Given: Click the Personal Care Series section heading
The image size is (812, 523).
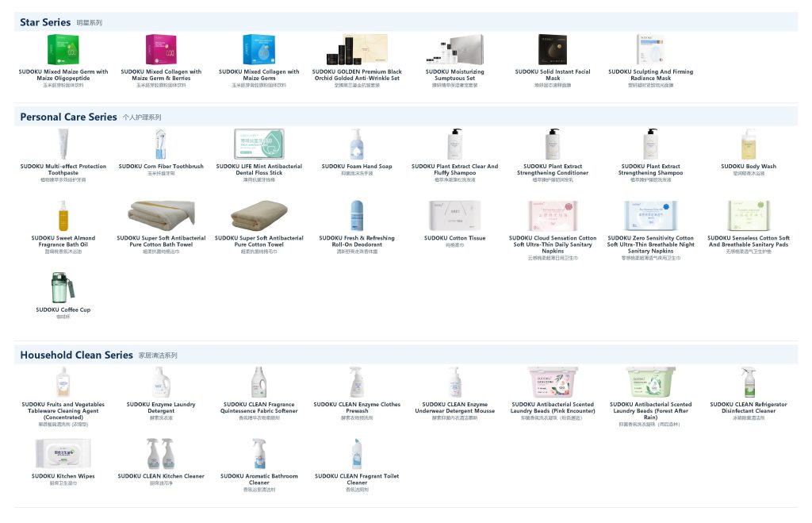Looking at the screenshot, I should click(68, 117).
